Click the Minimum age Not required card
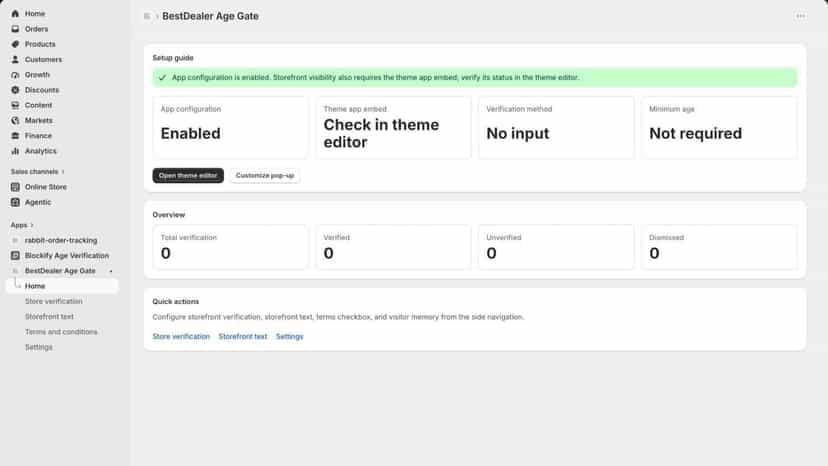 pyautogui.click(x=719, y=127)
